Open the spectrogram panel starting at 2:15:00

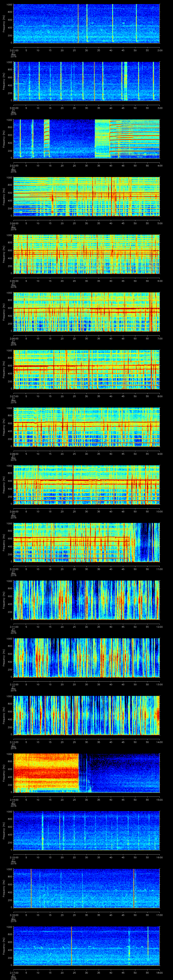pos(87,831)
